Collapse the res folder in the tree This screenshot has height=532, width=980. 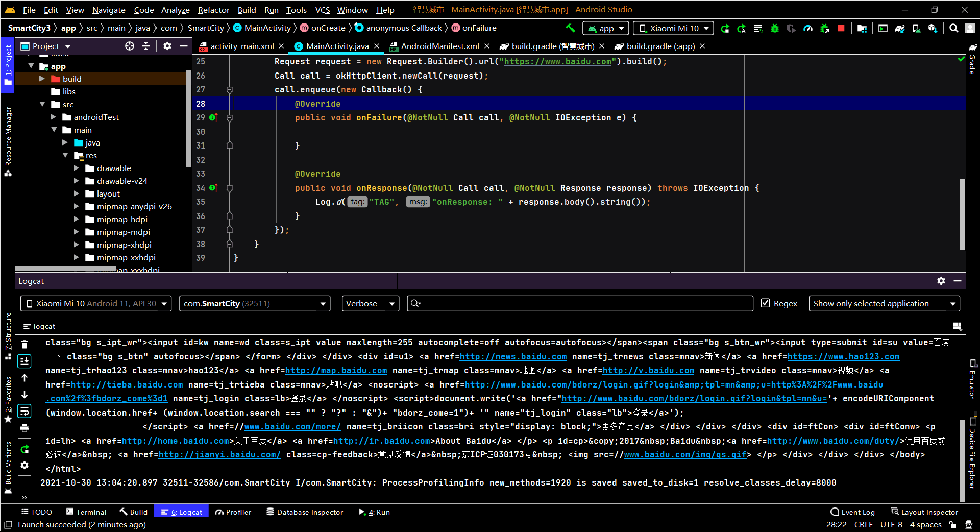[65, 155]
